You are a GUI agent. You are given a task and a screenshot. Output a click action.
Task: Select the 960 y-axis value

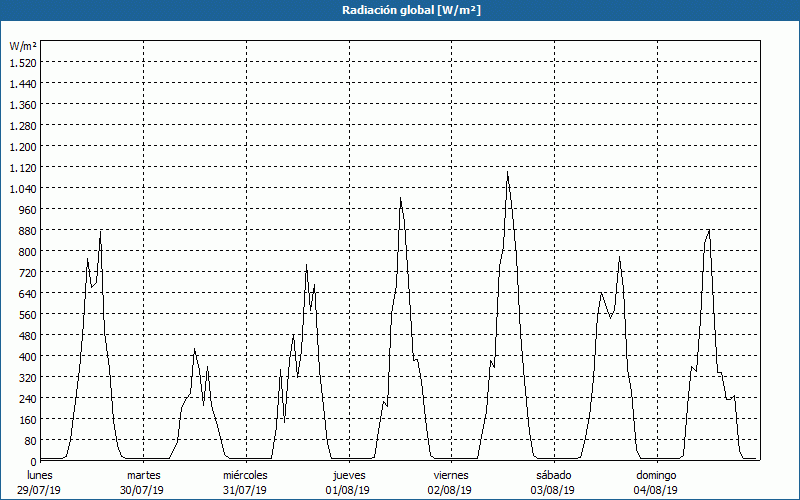click(28, 210)
